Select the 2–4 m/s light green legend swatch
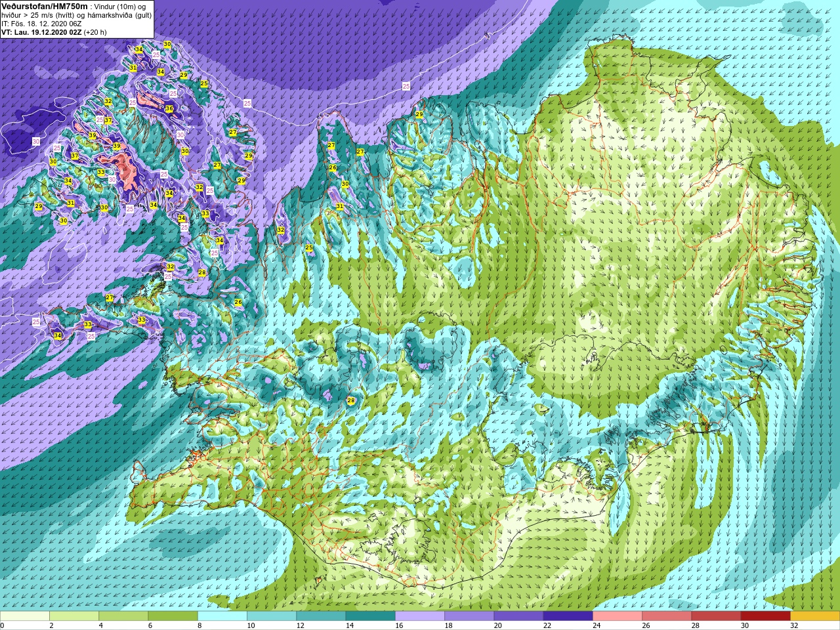The image size is (840, 630). 74,616
